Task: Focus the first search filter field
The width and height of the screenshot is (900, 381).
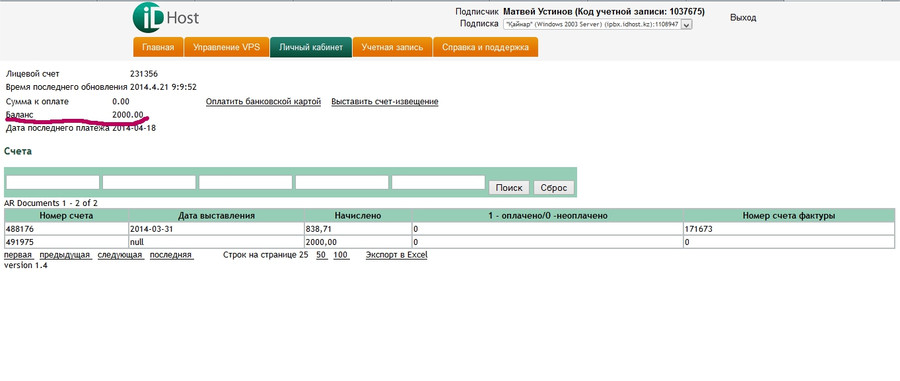Action: coord(53,182)
